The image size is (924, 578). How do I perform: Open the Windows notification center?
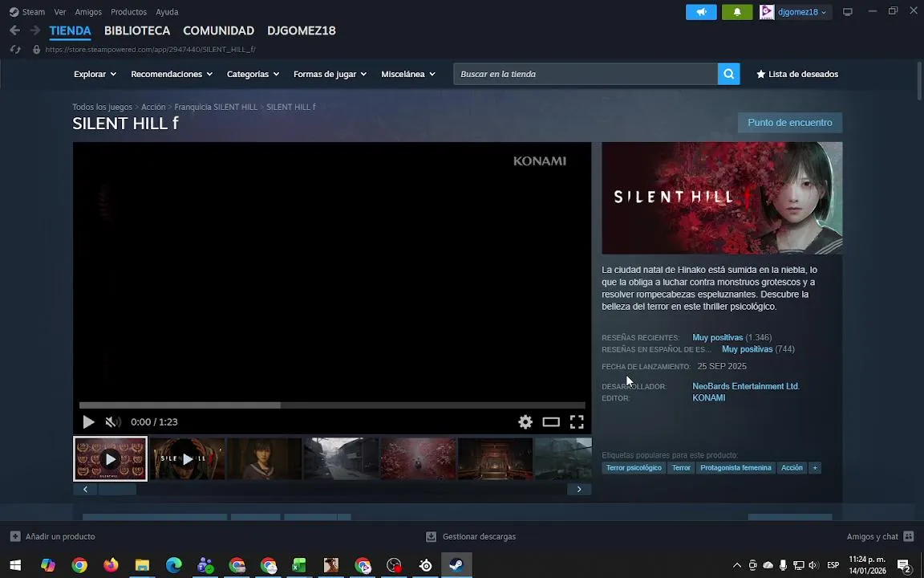pos(904,566)
